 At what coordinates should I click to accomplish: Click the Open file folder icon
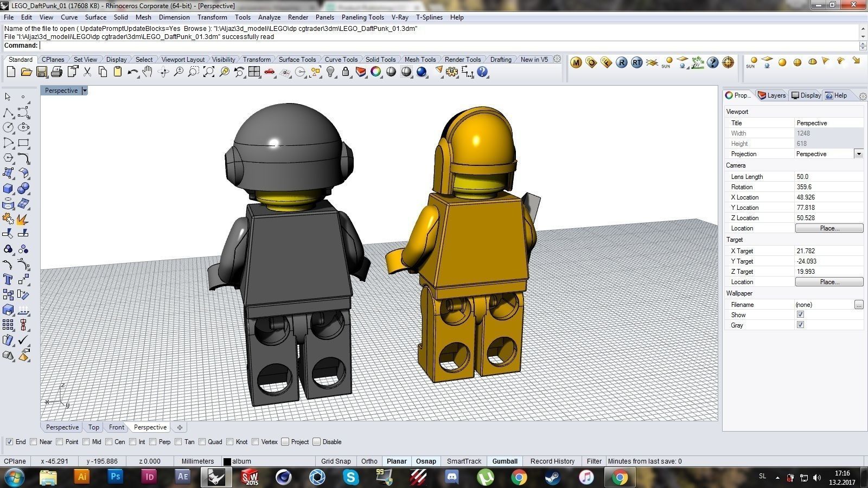pos(26,72)
